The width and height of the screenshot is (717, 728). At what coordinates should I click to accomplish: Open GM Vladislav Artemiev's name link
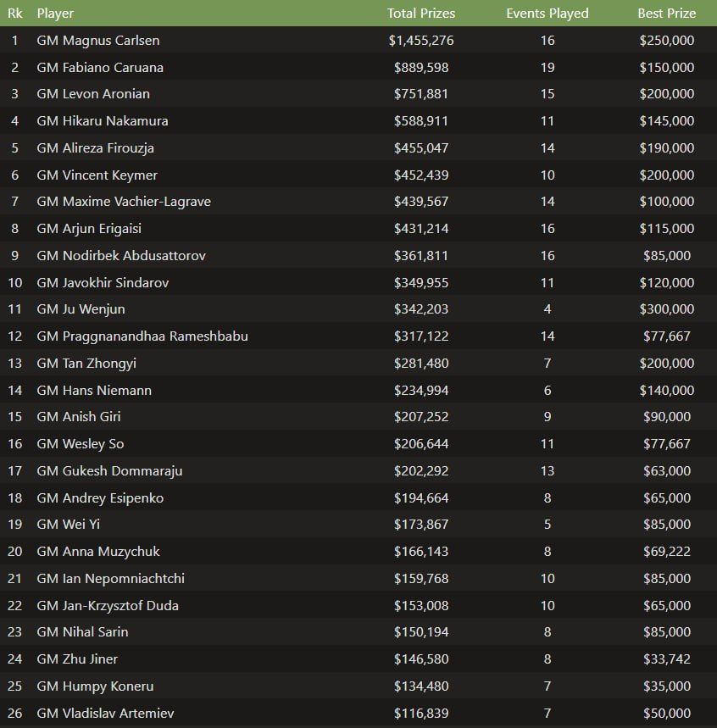(x=106, y=714)
